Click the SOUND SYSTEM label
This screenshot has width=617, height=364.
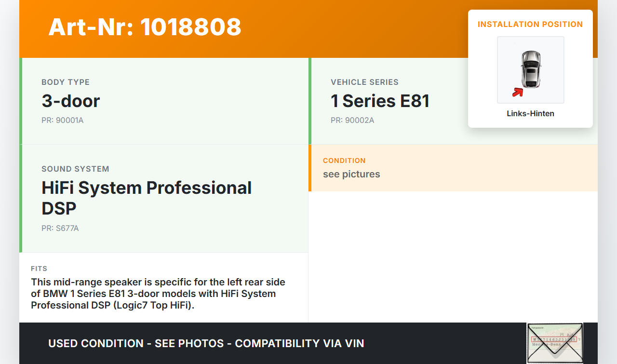75,169
